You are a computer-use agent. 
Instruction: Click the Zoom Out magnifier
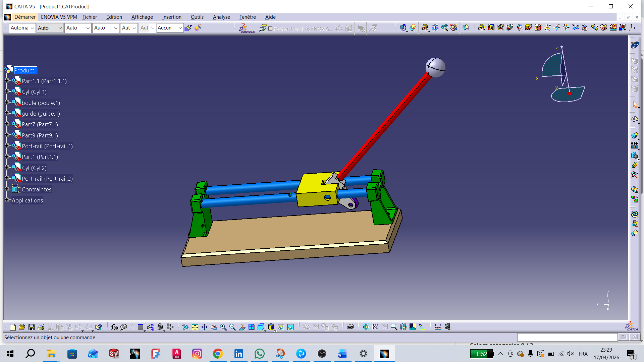coord(232,327)
